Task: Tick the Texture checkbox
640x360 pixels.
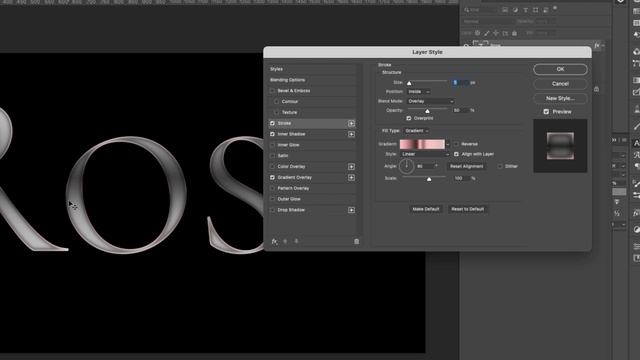Action: (x=277, y=112)
